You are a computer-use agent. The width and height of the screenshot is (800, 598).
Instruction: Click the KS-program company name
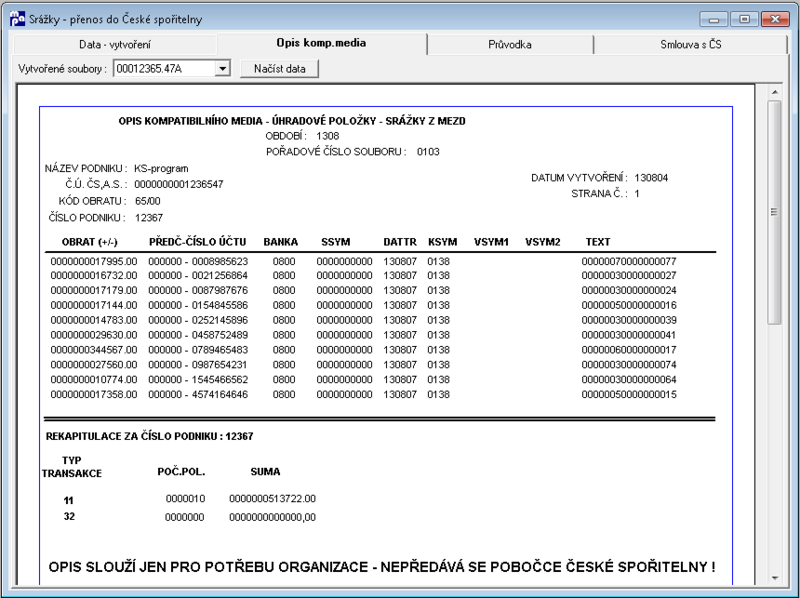point(161,168)
